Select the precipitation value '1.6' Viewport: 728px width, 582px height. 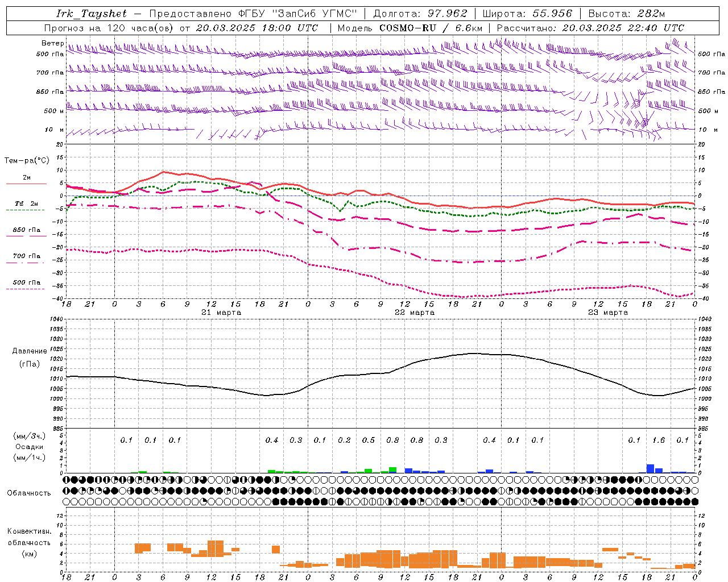click(659, 440)
